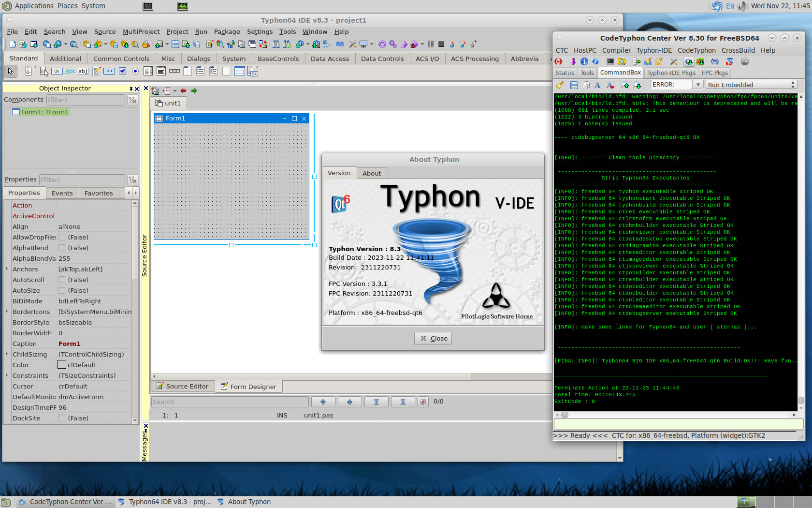Click the find-previous up arrow button in search bar
The image size is (812, 508).
(x=349, y=402)
